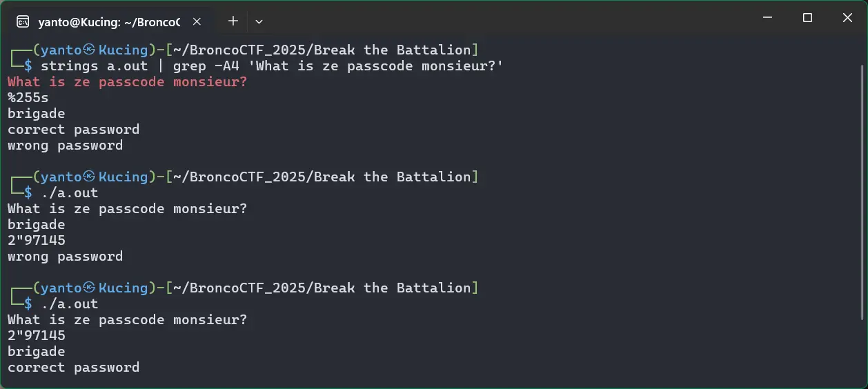The width and height of the screenshot is (868, 389).
Task: Expand the new tab profile dropdown chevron
Action: (x=259, y=21)
